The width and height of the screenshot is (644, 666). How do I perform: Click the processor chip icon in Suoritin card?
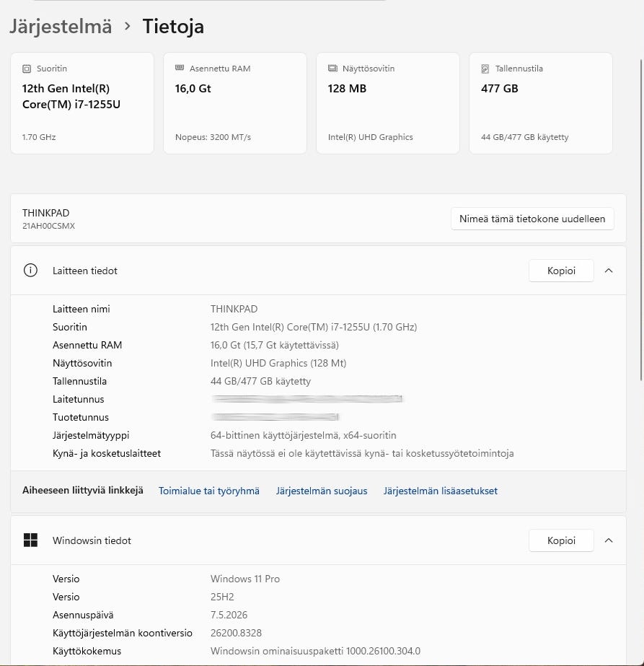pos(27,69)
